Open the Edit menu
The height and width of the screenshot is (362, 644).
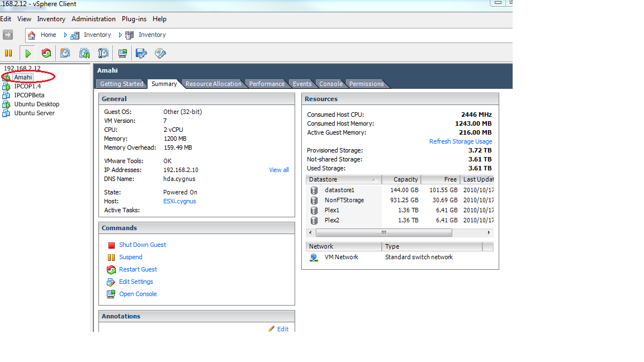click(6, 19)
